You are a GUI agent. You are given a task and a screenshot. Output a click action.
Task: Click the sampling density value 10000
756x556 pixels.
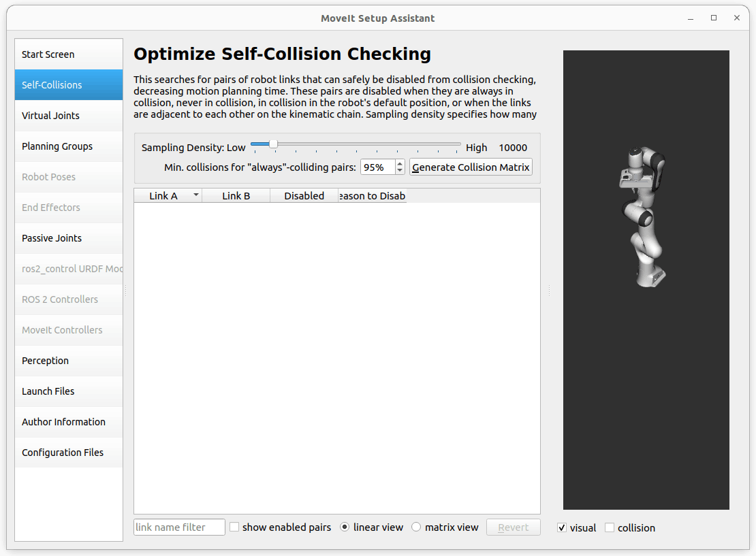(x=513, y=148)
